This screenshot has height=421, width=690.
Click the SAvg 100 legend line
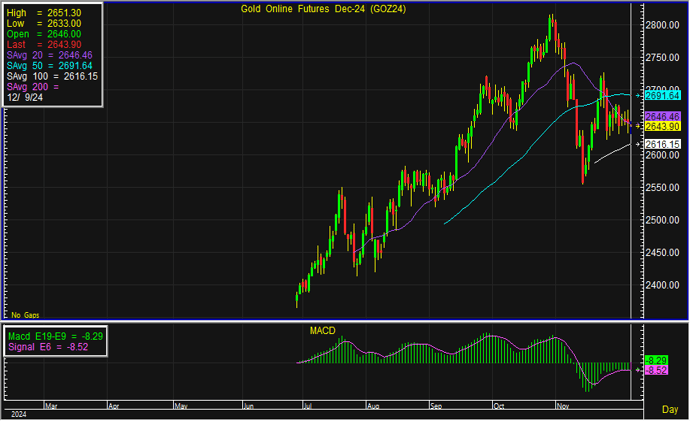[x=50, y=76]
